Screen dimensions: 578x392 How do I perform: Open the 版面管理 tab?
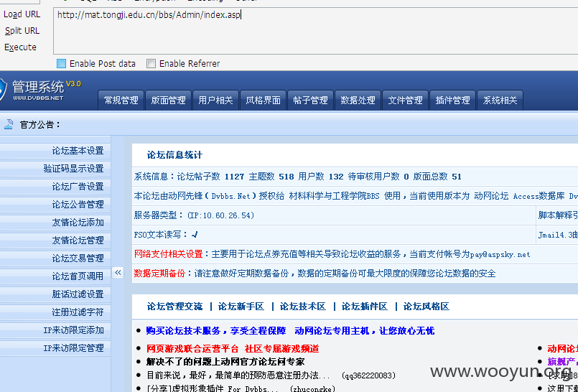[x=168, y=101]
